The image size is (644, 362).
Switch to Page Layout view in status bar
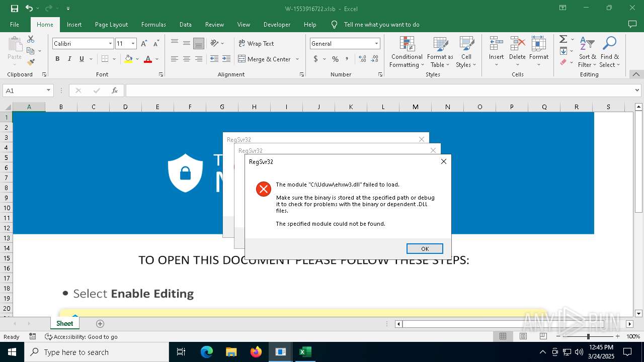pos(523,336)
